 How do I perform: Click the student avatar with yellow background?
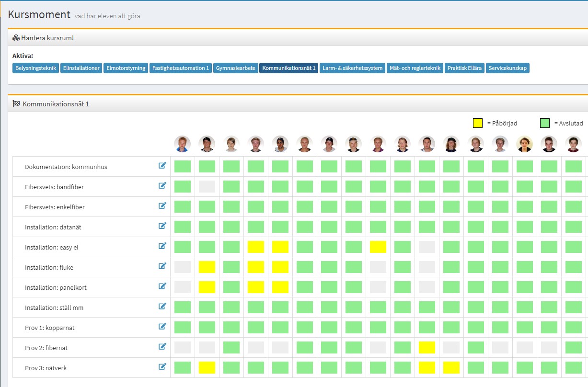[525, 144]
